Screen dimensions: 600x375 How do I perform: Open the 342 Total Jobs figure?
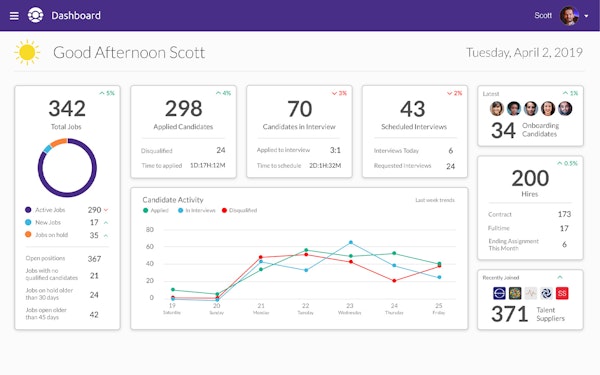[x=67, y=108]
